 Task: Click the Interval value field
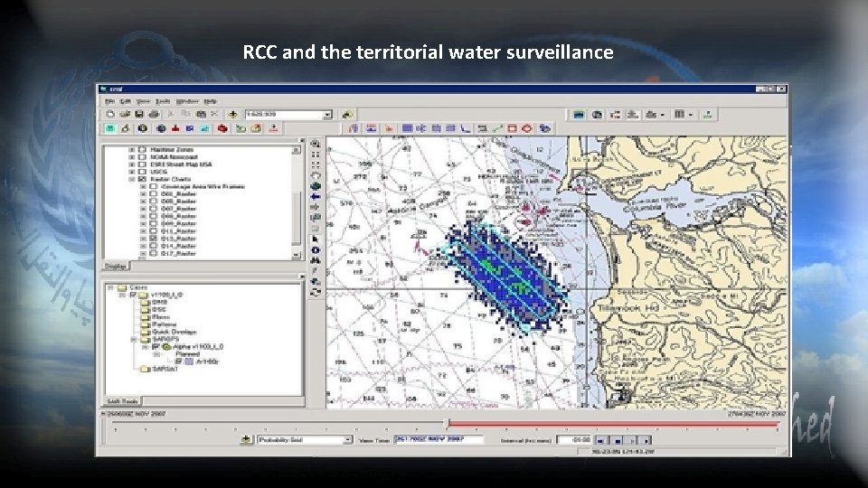574,440
